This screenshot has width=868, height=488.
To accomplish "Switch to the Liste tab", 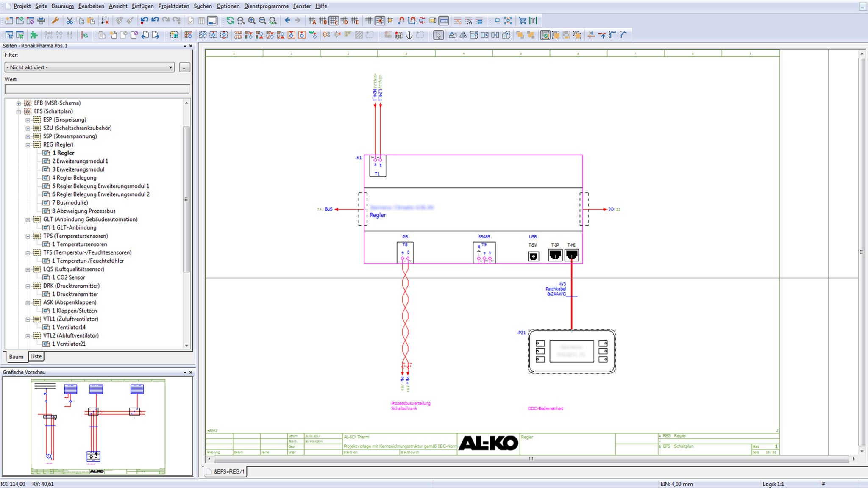I will [36, 357].
